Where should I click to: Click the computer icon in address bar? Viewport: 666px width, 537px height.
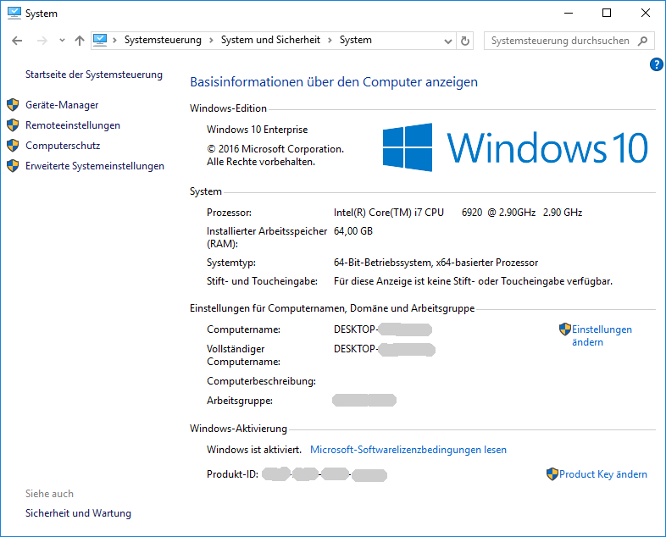click(x=100, y=40)
